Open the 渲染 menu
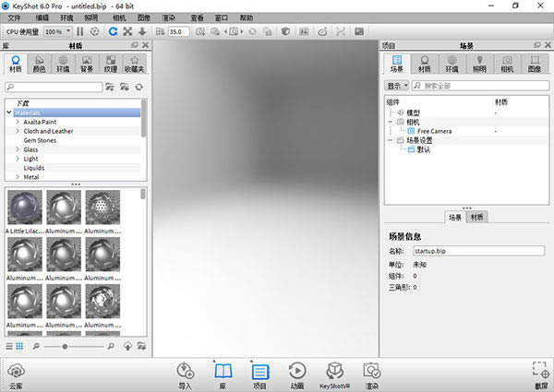Viewport: 554px width, 392px height. click(169, 18)
